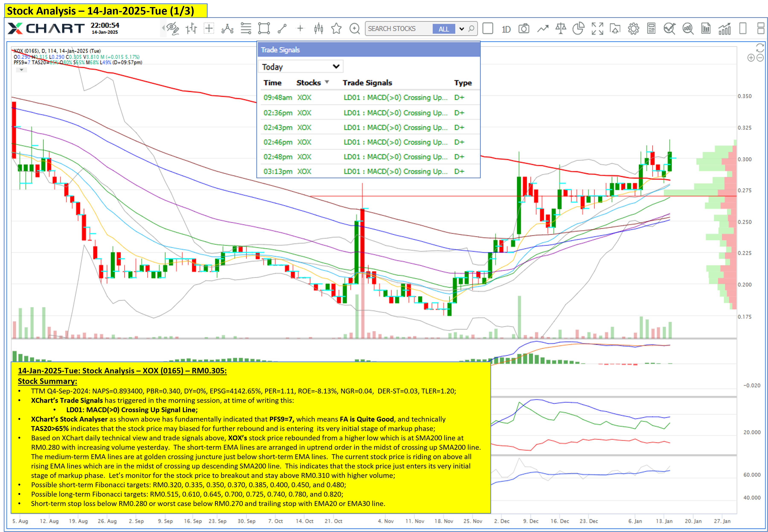Click the pie chart icon
768x532 pixels.
pos(578,29)
